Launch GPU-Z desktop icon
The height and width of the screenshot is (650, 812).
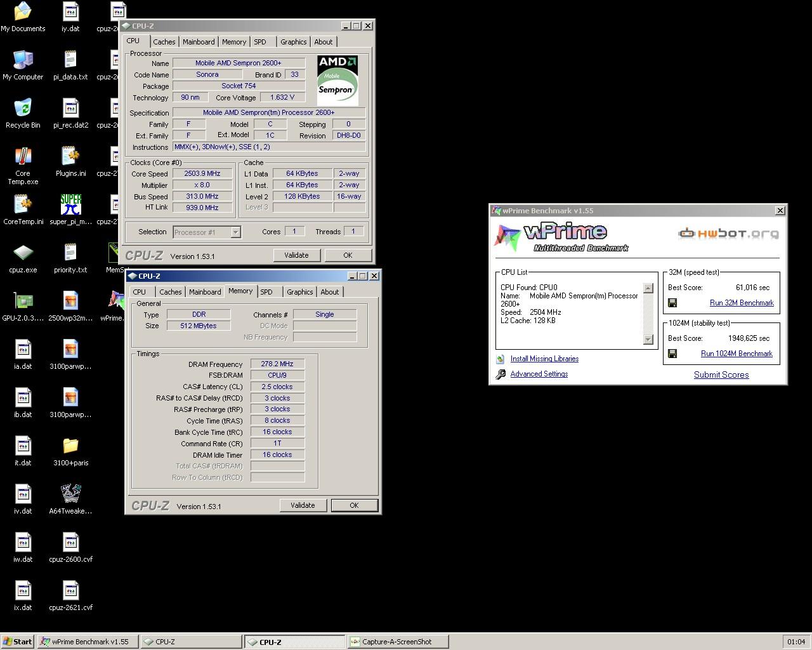tap(23, 306)
